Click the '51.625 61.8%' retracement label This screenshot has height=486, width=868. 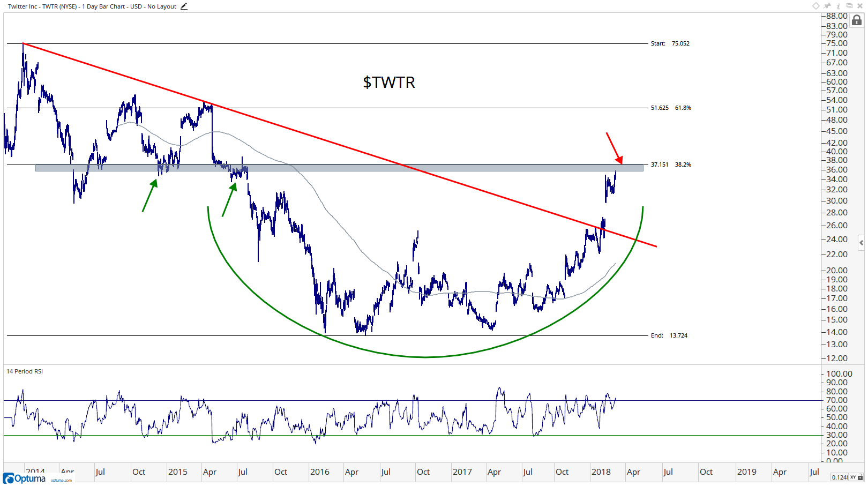(x=671, y=108)
